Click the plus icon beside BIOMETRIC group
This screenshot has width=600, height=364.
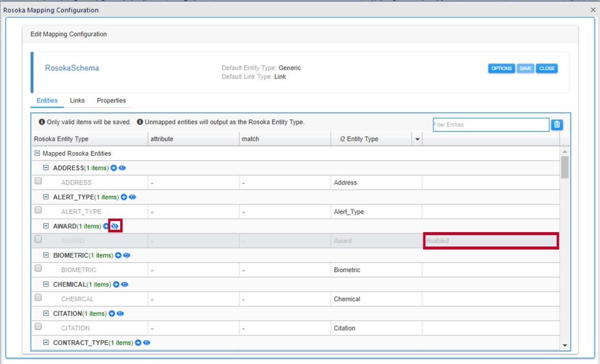[x=118, y=256]
